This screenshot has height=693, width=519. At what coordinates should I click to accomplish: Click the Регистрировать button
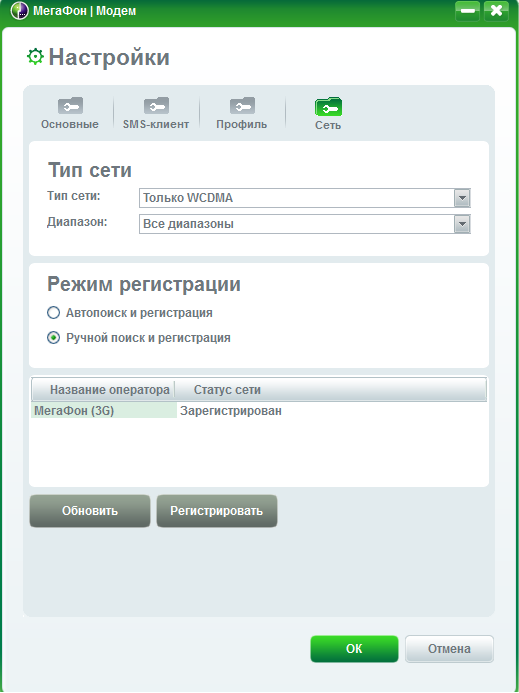point(217,511)
